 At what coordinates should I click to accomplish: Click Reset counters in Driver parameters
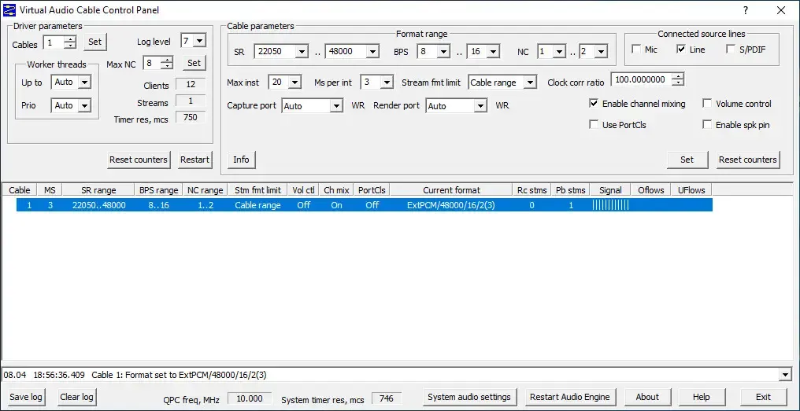[x=139, y=160]
